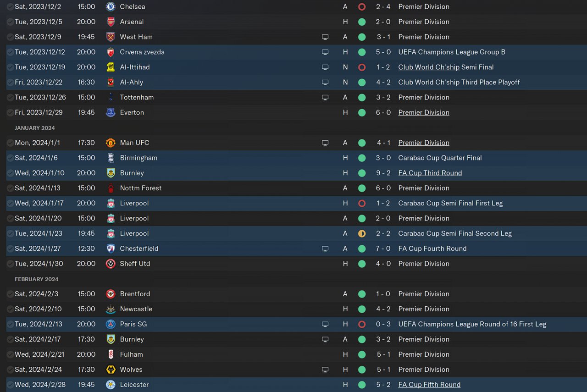
Task: Click the Chesterfield club badge
Action: click(111, 248)
